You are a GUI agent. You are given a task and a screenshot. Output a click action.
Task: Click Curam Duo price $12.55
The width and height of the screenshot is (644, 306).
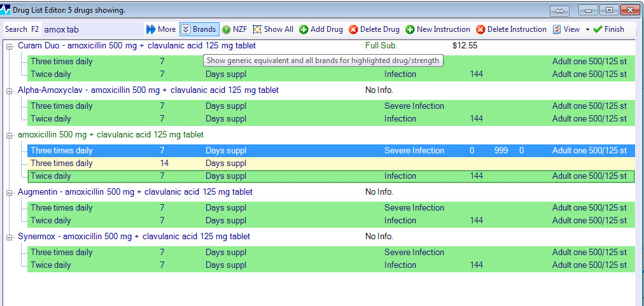pos(465,46)
